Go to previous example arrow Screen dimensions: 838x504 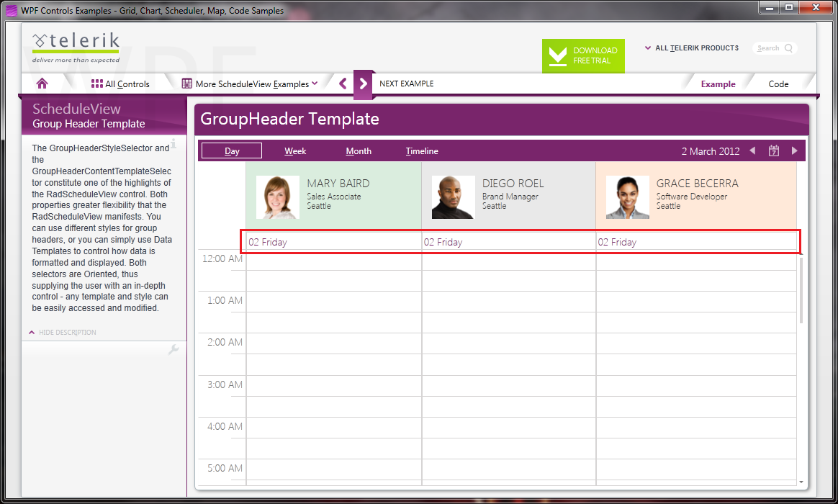point(343,84)
